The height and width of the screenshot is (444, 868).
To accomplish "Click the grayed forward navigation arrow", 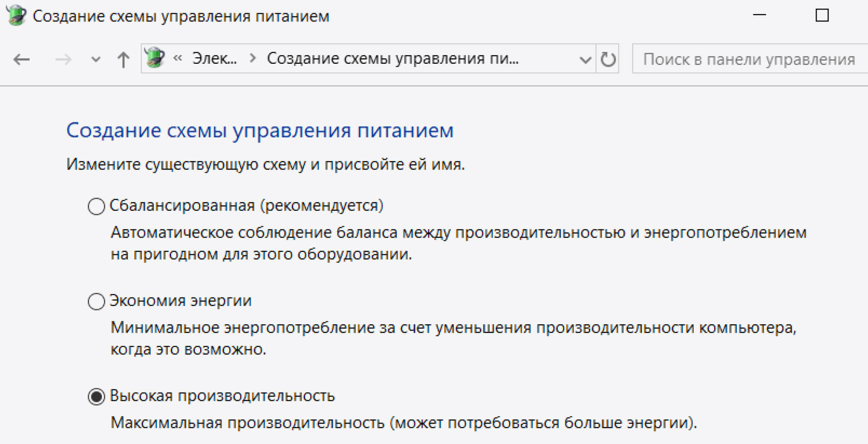I will (63, 59).
